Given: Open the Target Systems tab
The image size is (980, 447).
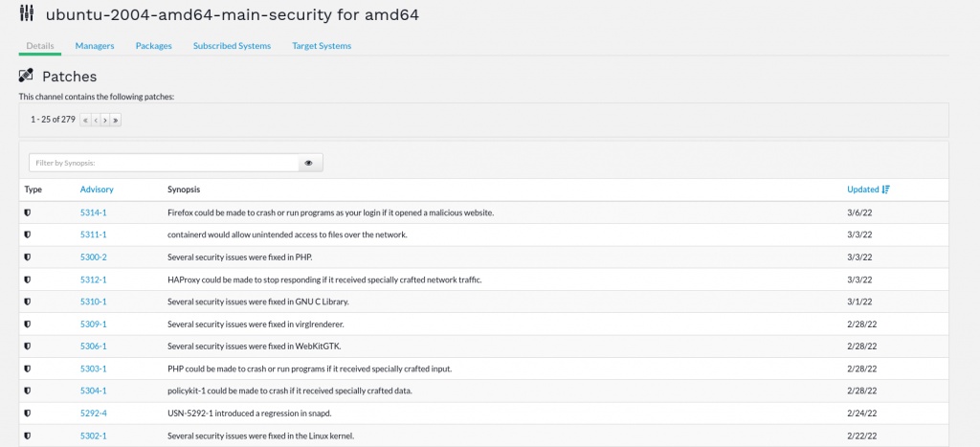Looking at the screenshot, I should [322, 46].
